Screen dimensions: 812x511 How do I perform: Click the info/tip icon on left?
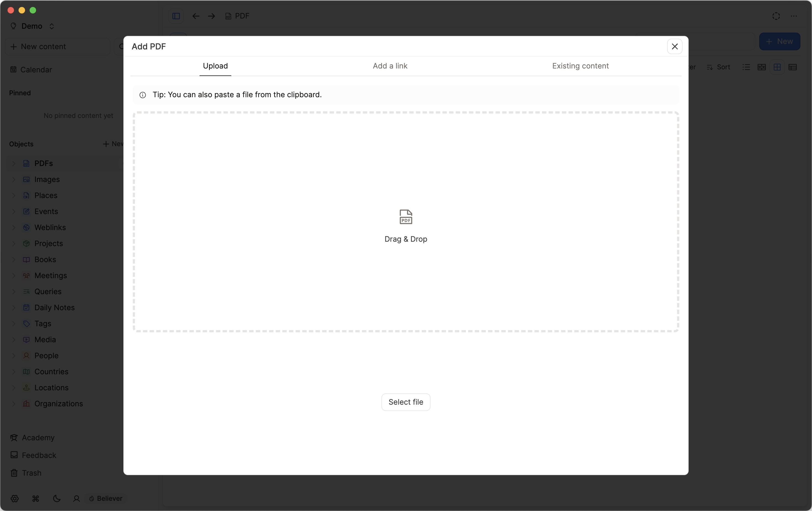click(x=142, y=95)
